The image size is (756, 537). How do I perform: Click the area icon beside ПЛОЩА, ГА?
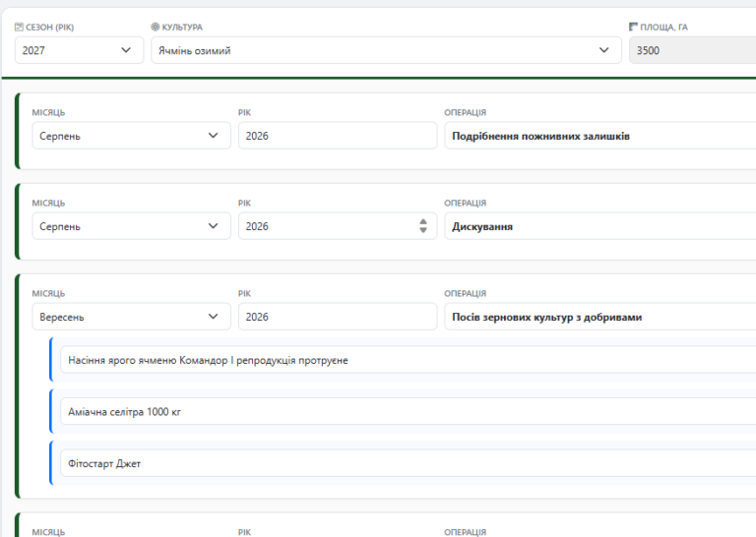pyautogui.click(x=633, y=28)
